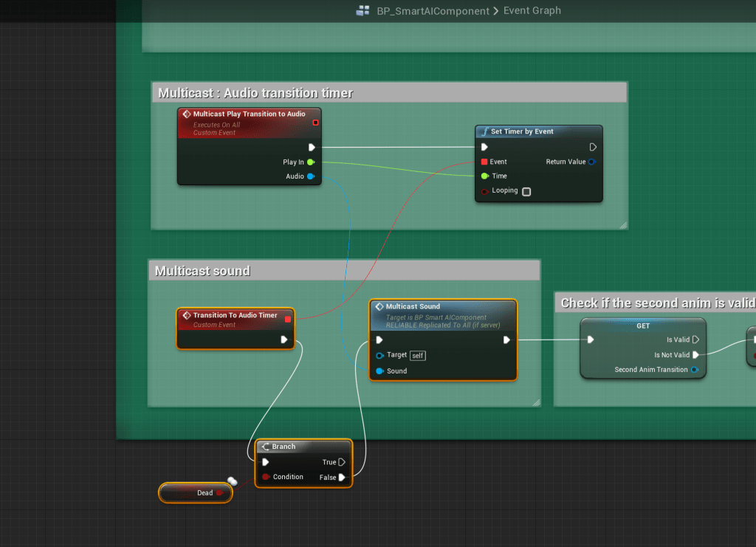The image size is (756, 547).
Task: Click the self value box next to Target
Action: (418, 356)
